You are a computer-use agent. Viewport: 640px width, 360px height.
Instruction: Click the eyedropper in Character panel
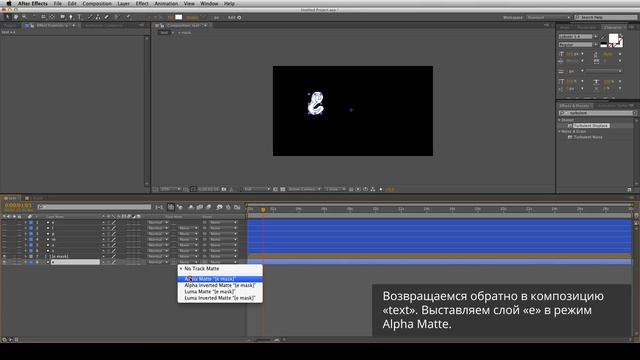click(x=603, y=38)
